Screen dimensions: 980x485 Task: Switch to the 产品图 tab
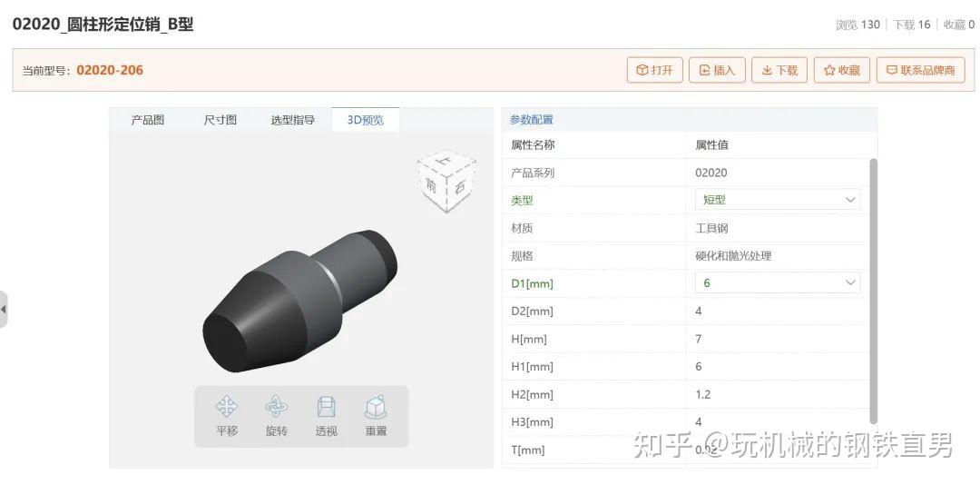pyautogui.click(x=148, y=120)
